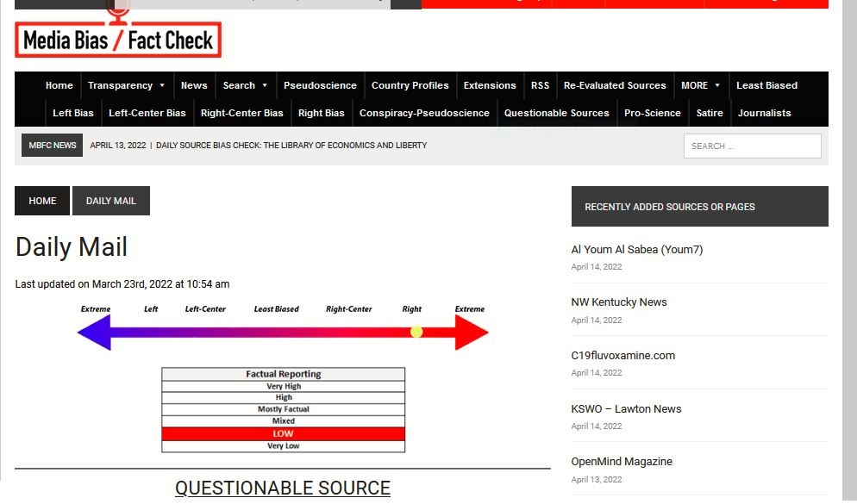The image size is (857, 504).
Task: Open the Satire category
Action: click(x=710, y=113)
